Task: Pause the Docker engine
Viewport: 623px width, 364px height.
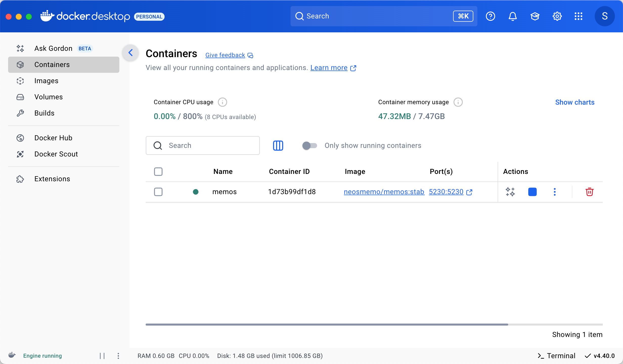Action: (102, 356)
